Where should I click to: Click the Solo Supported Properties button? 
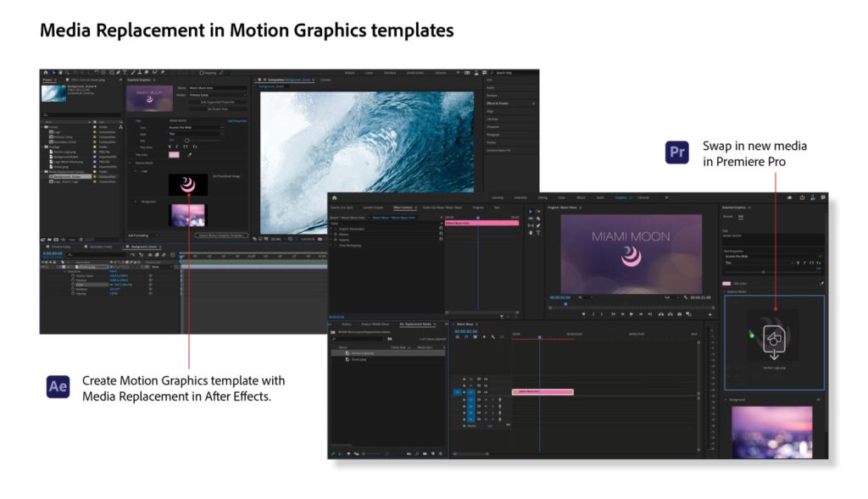pos(216,103)
